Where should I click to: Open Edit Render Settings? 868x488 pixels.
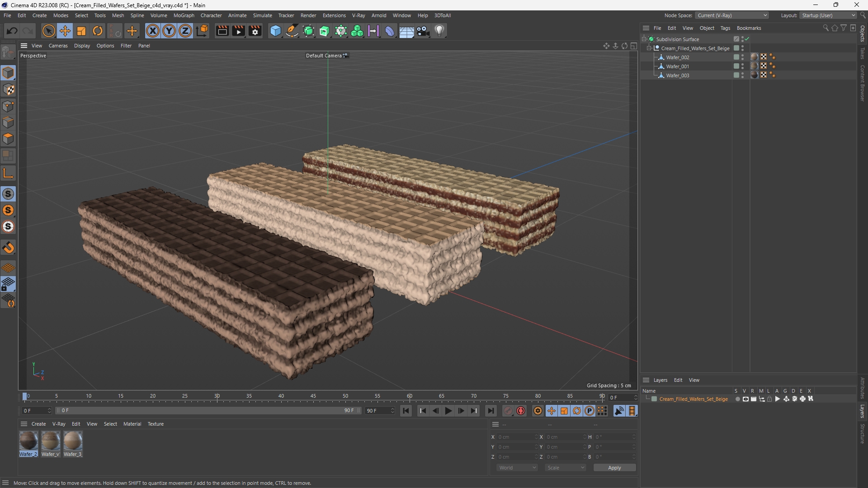pos(255,31)
